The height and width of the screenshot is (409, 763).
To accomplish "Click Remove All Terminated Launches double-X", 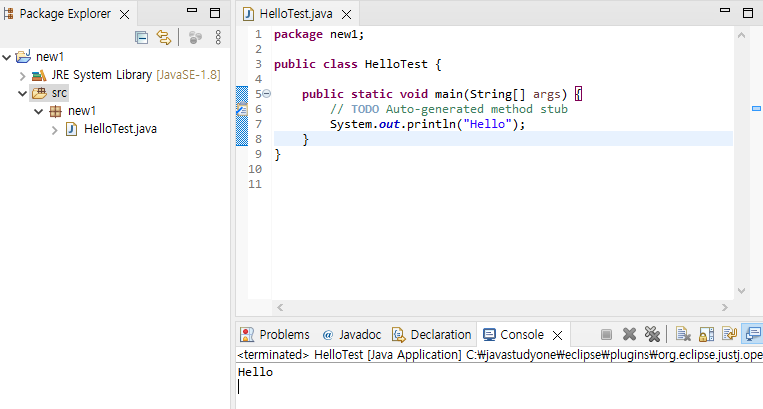I will point(652,334).
